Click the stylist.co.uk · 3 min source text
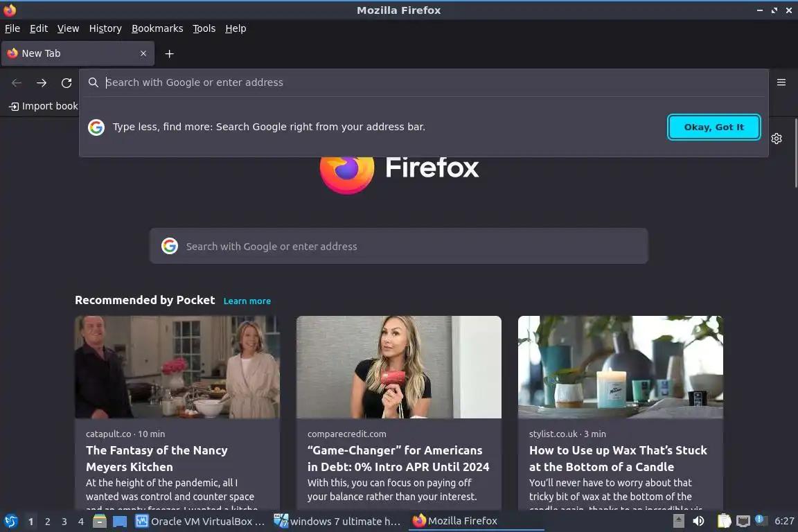This screenshot has height=532, width=798. click(567, 434)
